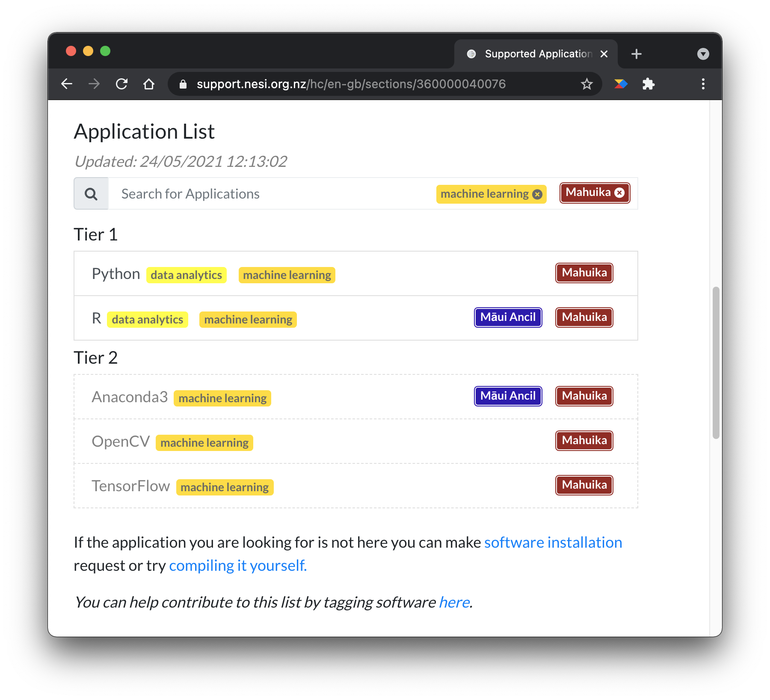Click Mahuika badge on TensorFlow row
770x700 pixels.
[584, 485]
